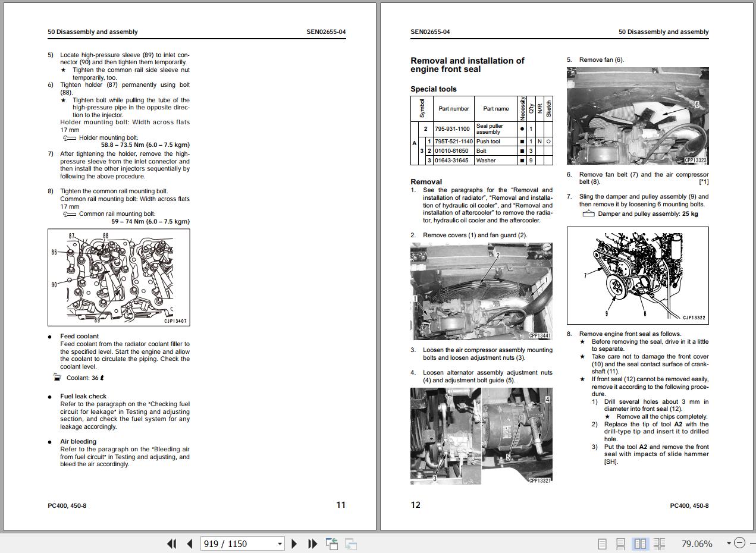Viewport: 756px width, 553px height.
Task: Click the page number field 919 / 1150
Action: tap(238, 543)
